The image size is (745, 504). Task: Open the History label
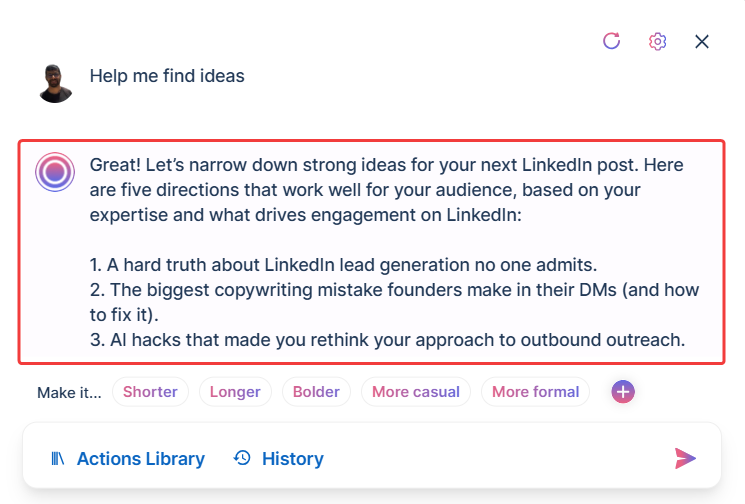(x=292, y=459)
